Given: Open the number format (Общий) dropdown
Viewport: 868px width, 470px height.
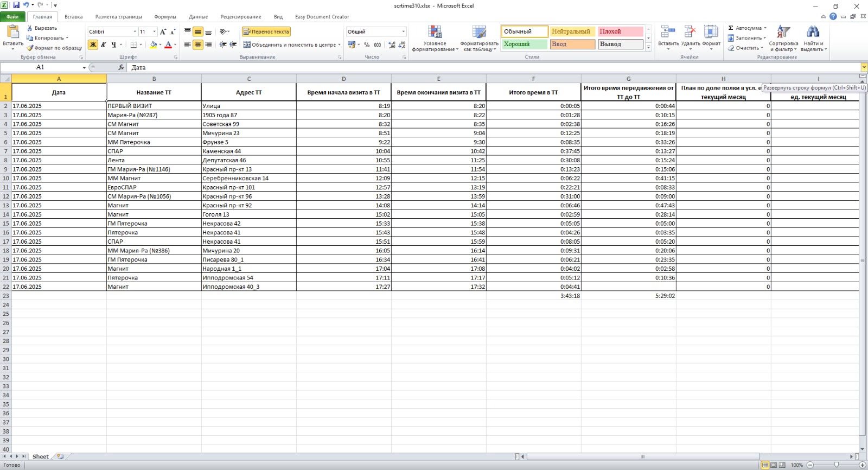Looking at the screenshot, I should pyautogui.click(x=403, y=31).
